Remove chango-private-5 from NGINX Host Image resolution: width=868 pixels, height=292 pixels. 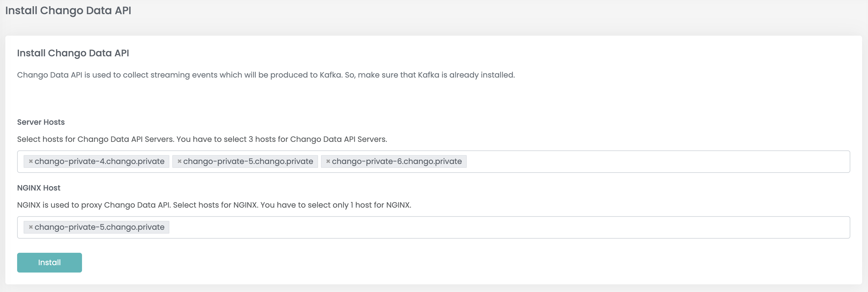31,227
